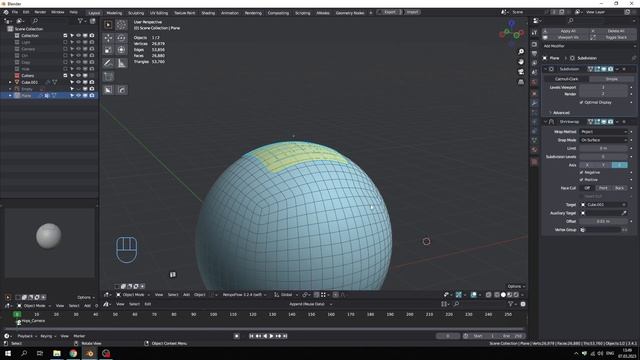Expand Cube.001 in the outliner
Image resolution: width=640 pixels, height=360 pixels.
[10, 82]
